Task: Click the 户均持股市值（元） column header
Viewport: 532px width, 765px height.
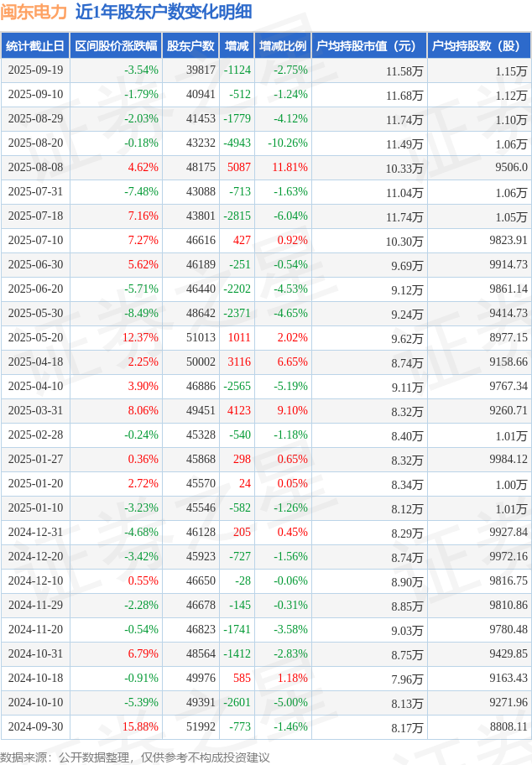Action: 369,46
